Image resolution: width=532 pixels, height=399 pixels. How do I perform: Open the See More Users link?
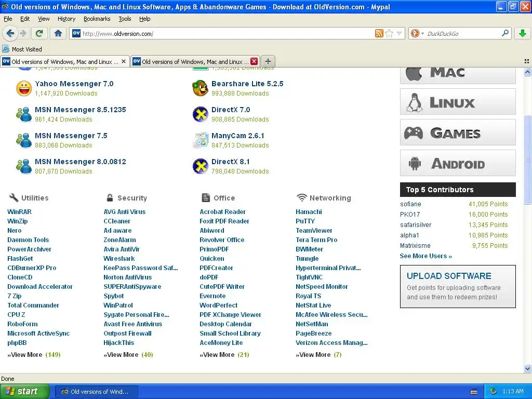426,256
